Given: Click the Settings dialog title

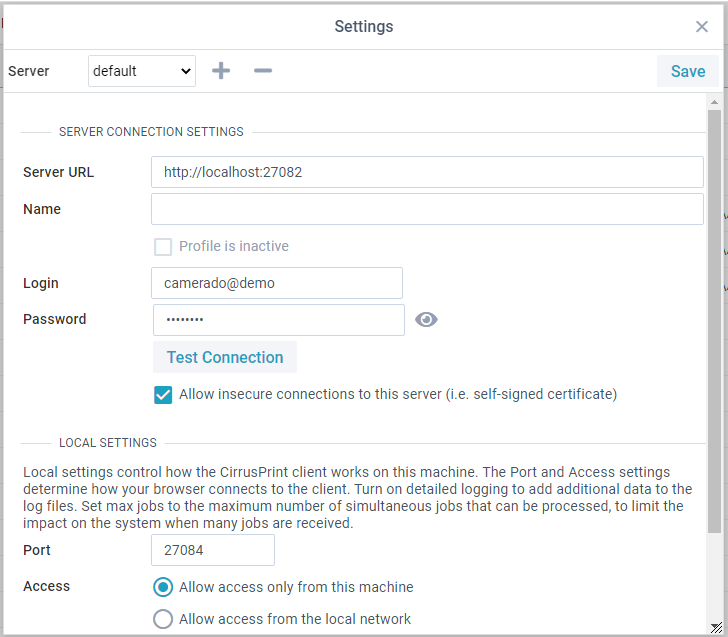Looking at the screenshot, I should (363, 27).
